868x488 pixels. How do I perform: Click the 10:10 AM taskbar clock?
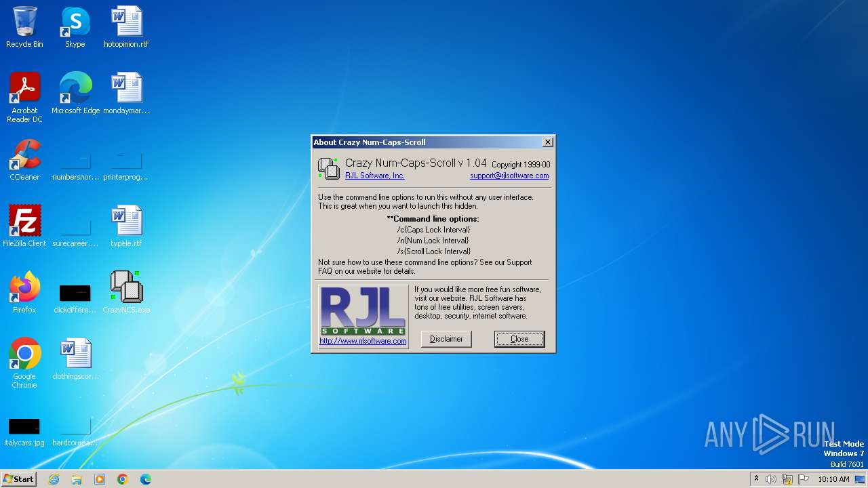[x=833, y=479]
